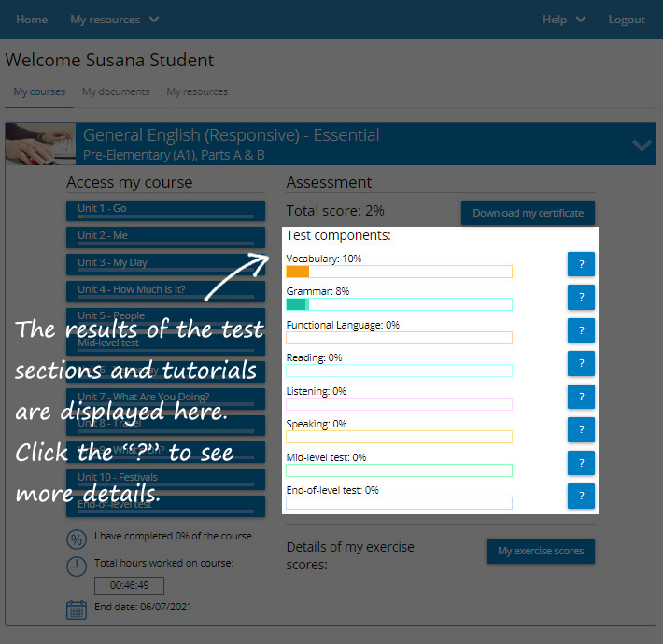
Task: Open Mid-level test score details
Action: click(x=581, y=463)
